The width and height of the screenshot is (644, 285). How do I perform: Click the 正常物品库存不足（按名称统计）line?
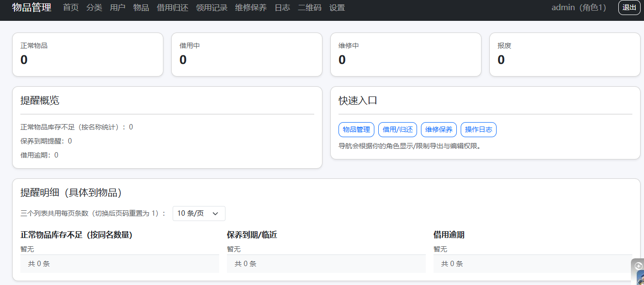77,127
